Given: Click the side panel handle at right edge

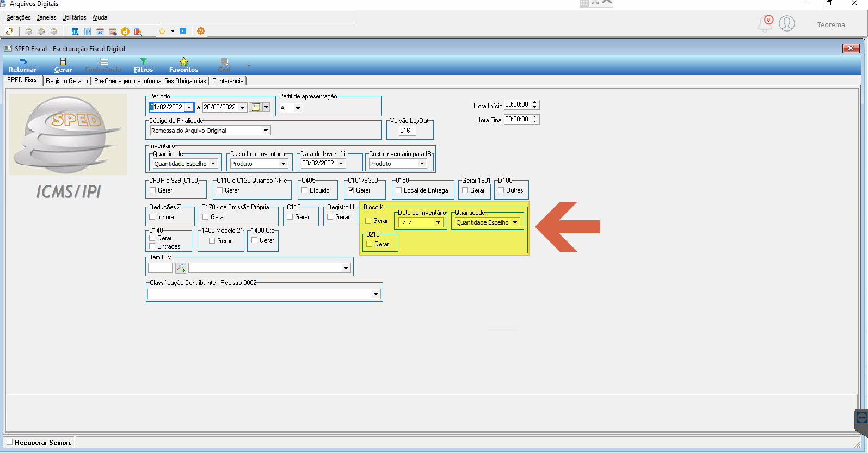Looking at the screenshot, I should tap(861, 421).
